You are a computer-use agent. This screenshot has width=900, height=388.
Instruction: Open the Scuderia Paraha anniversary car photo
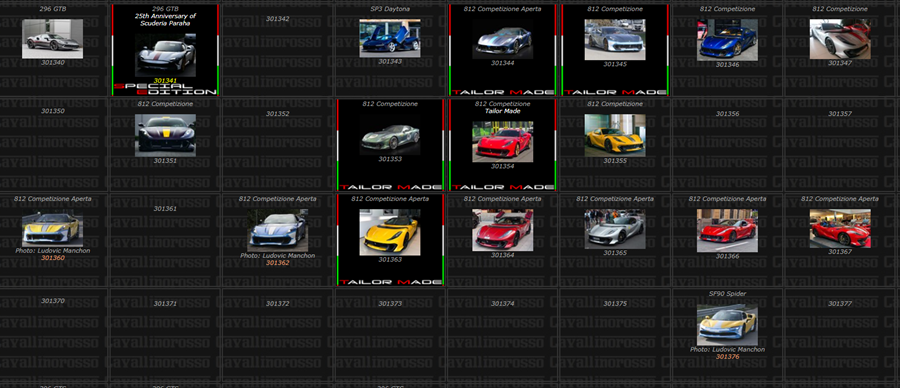pyautogui.click(x=165, y=55)
